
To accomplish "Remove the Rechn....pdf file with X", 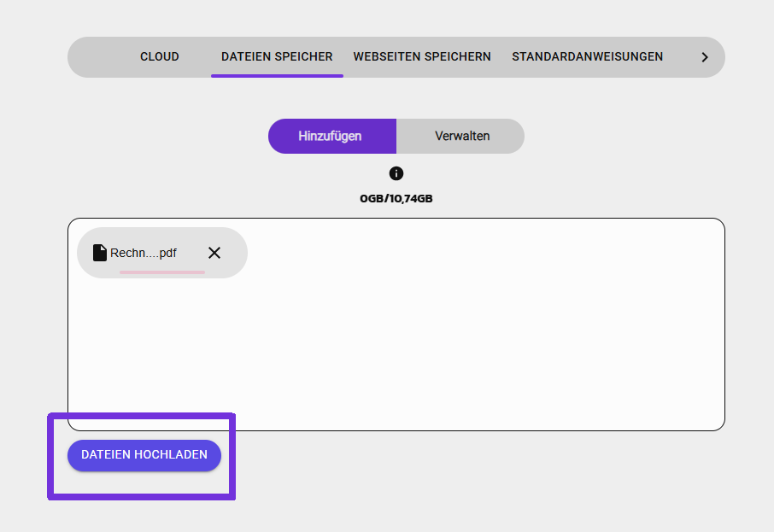I will click(x=214, y=253).
